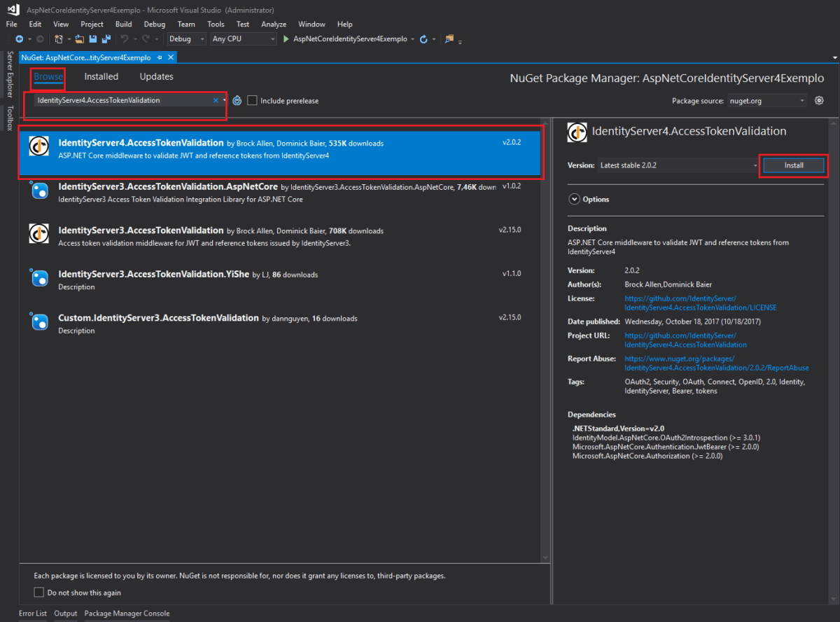
Task: Click the Navigate Backward toolbar icon
Action: point(20,39)
